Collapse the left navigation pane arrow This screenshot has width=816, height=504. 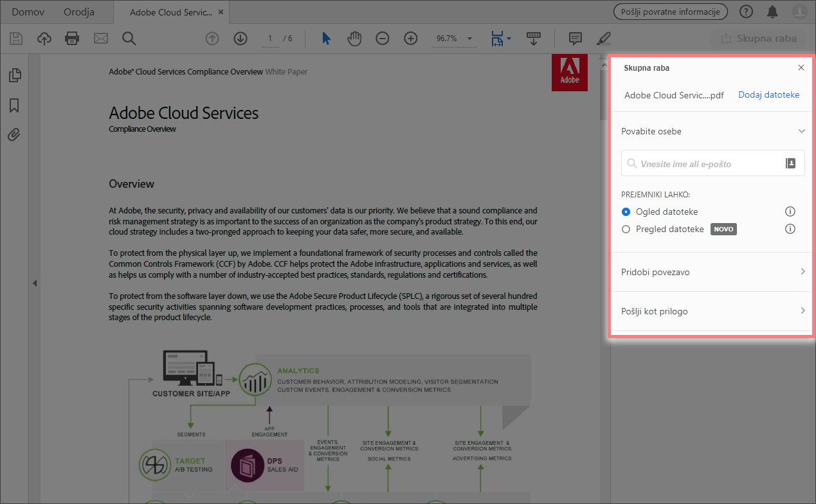(35, 283)
